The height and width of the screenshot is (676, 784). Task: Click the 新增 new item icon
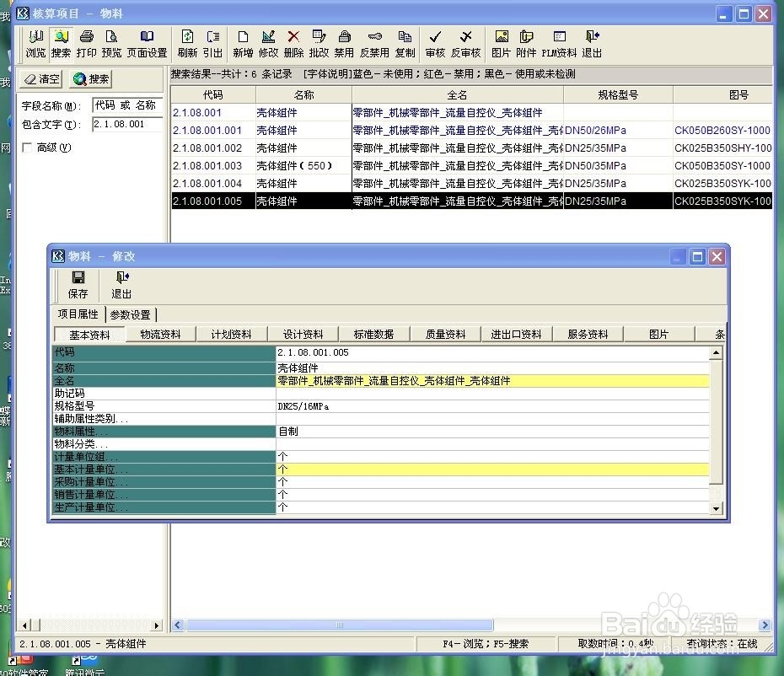243,44
